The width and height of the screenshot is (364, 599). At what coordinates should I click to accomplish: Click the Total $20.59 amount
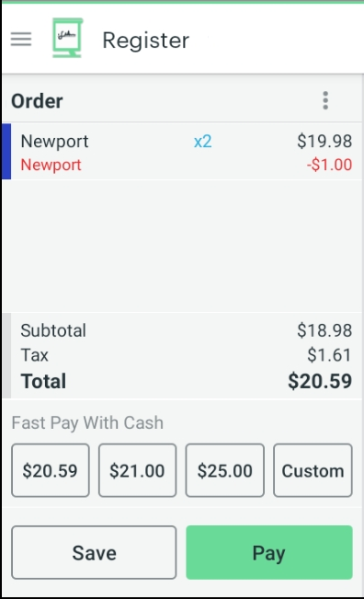(320, 381)
